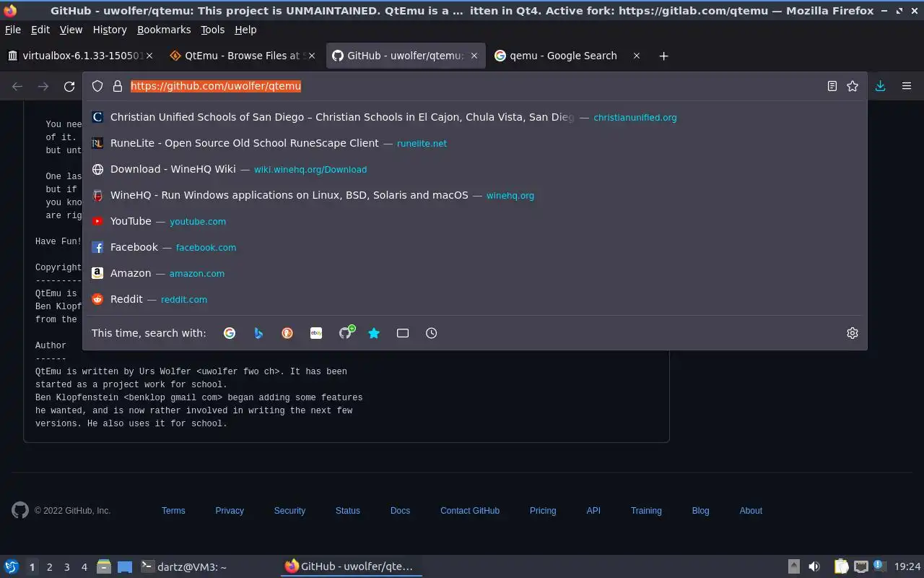924x578 pixels.
Task: Switch to QtEmu - Browse Files tab
Action: pyautogui.click(x=242, y=56)
